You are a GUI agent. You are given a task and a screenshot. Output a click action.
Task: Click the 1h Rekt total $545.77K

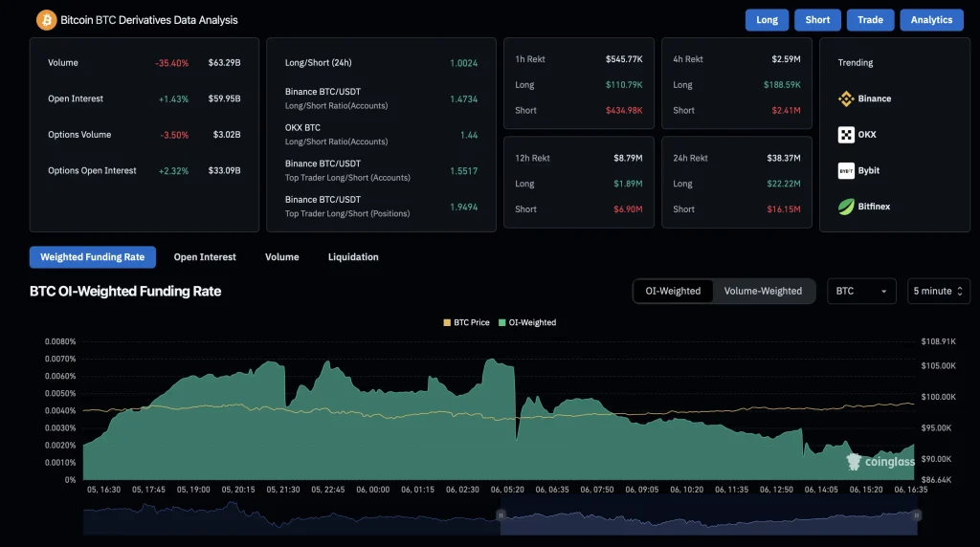[624, 59]
